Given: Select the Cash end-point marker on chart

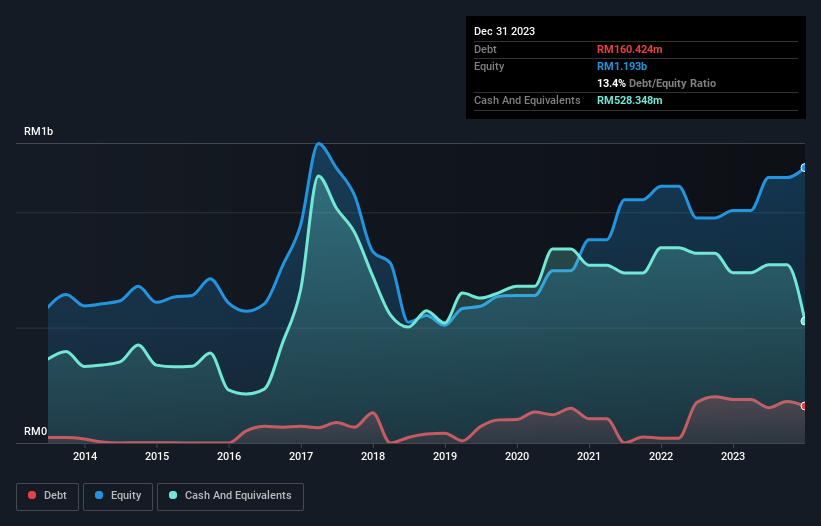Looking at the screenshot, I should (804, 321).
